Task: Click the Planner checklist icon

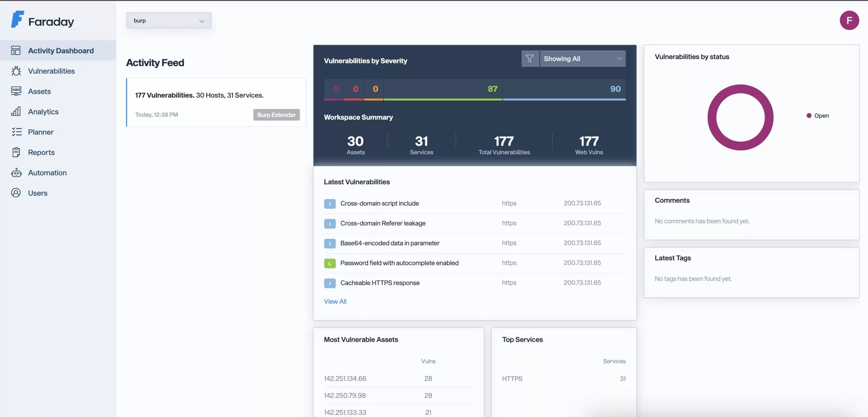Action: coord(16,132)
